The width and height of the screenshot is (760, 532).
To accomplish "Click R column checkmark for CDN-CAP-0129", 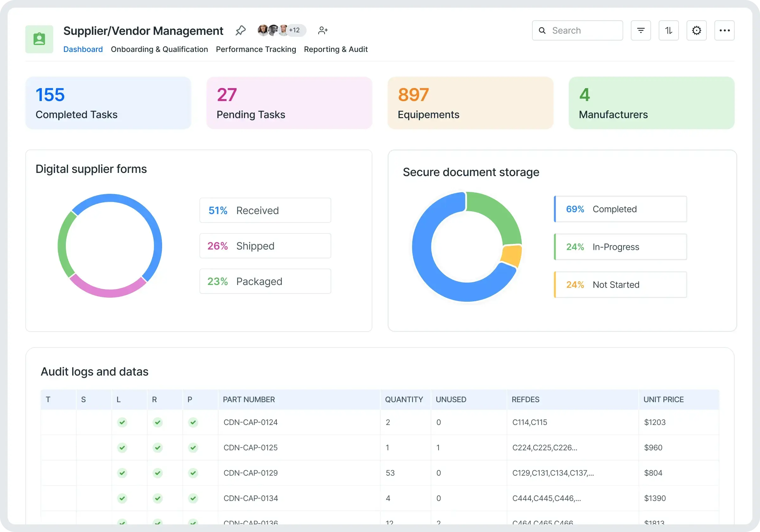I will tap(158, 473).
